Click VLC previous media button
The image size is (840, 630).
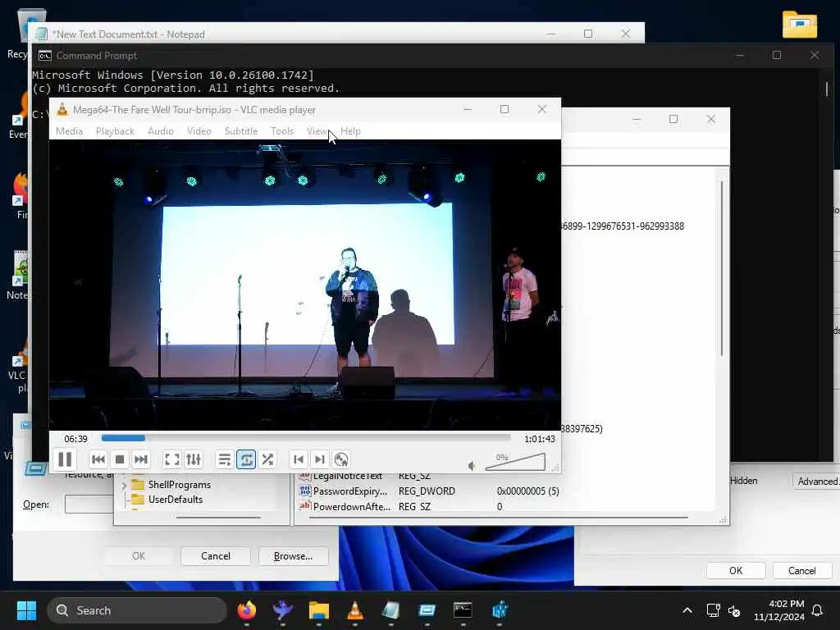[98, 459]
